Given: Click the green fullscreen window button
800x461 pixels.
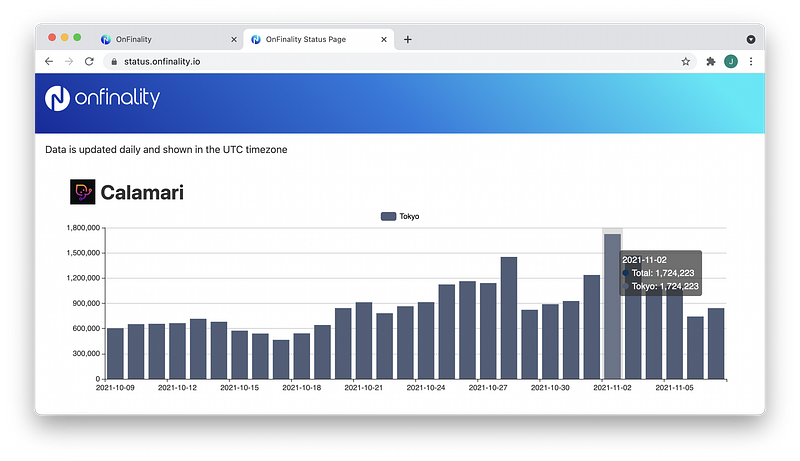Looking at the screenshot, I should pyautogui.click(x=78, y=37).
